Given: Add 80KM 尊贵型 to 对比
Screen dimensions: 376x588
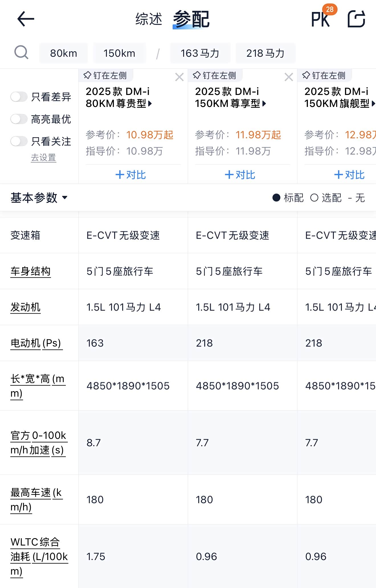Looking at the screenshot, I should tap(131, 175).
